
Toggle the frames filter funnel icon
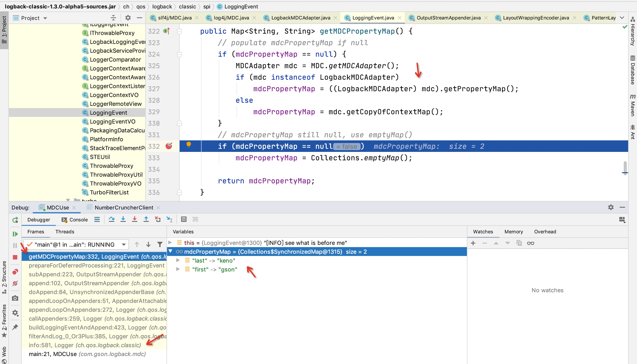click(x=160, y=244)
